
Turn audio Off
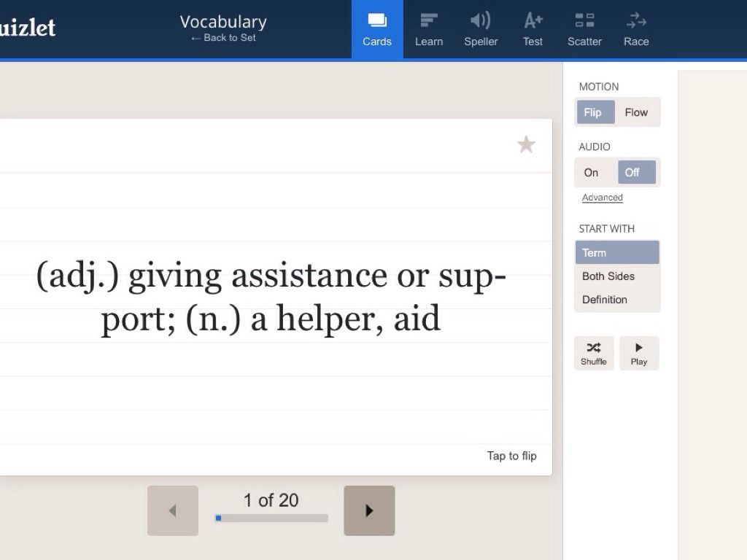pos(636,173)
